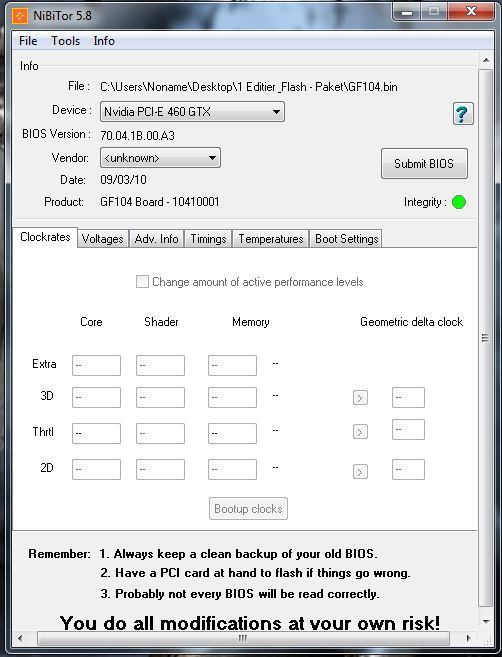This screenshot has height=657, width=502.
Task: Click the 2D Shader clock field
Action: (x=160, y=469)
